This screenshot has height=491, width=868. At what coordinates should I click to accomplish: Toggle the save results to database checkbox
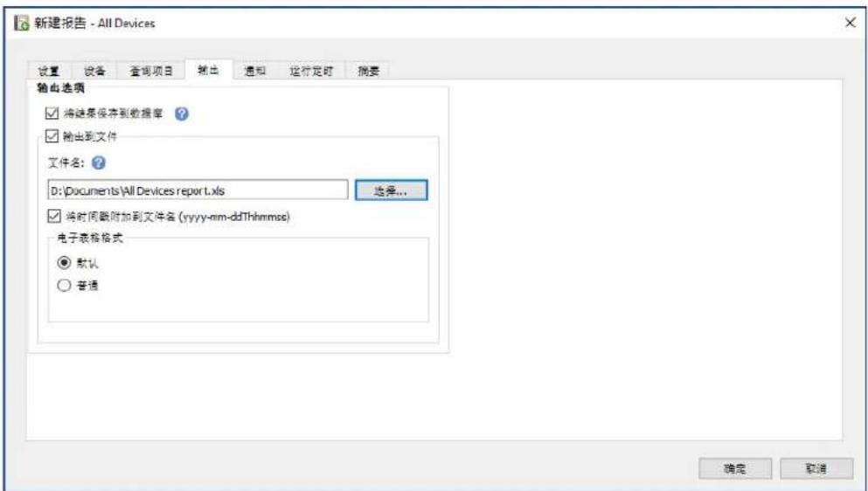pos(52,114)
